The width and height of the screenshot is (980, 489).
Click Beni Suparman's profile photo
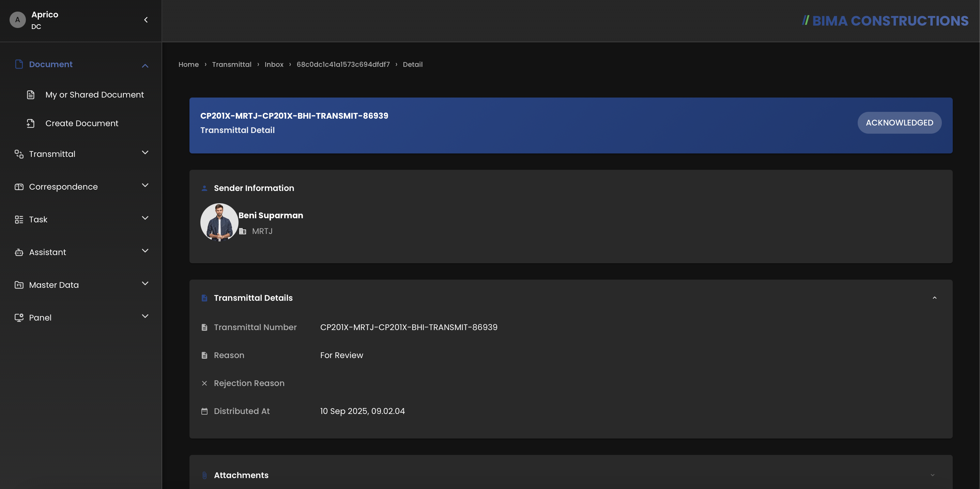[x=219, y=222]
